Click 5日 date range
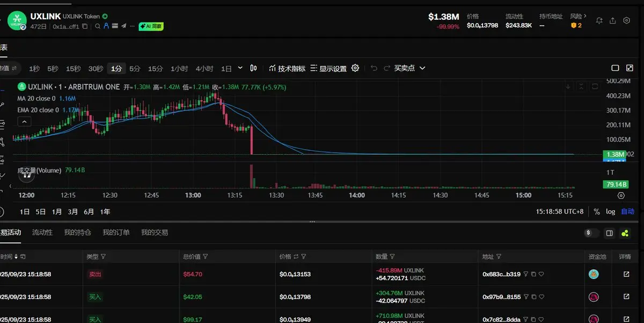The height and width of the screenshot is (323, 644). click(x=41, y=212)
